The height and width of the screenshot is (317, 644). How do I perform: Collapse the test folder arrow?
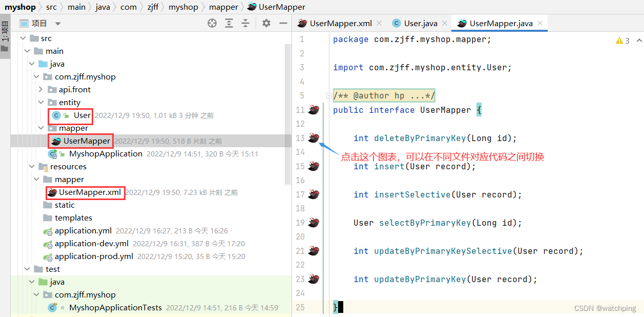(27, 269)
